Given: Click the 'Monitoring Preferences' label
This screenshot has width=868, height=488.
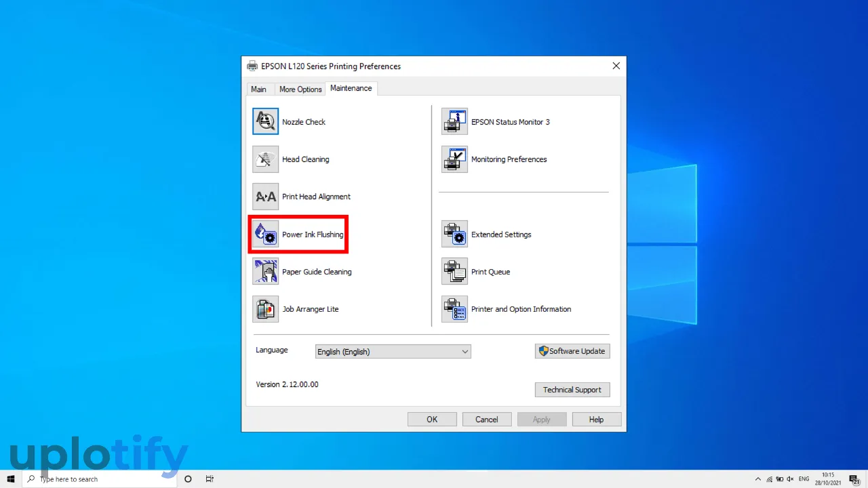Looking at the screenshot, I should click(x=509, y=159).
